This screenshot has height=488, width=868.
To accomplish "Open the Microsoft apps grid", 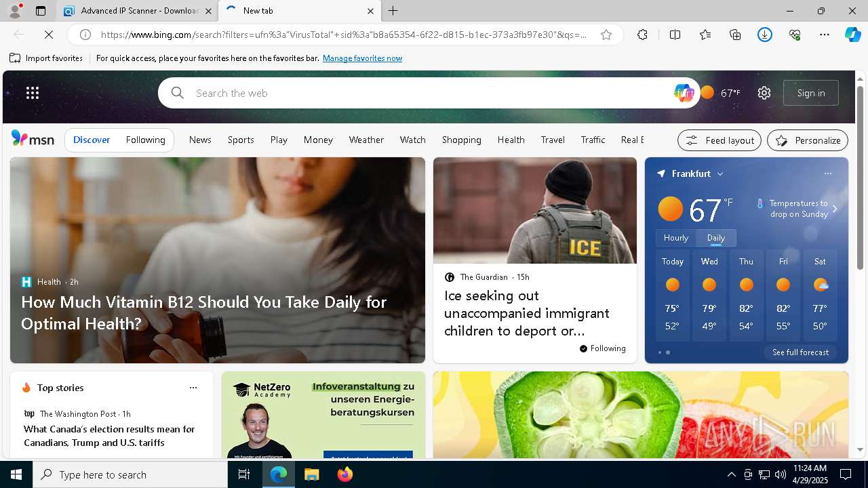I will click(x=33, y=93).
